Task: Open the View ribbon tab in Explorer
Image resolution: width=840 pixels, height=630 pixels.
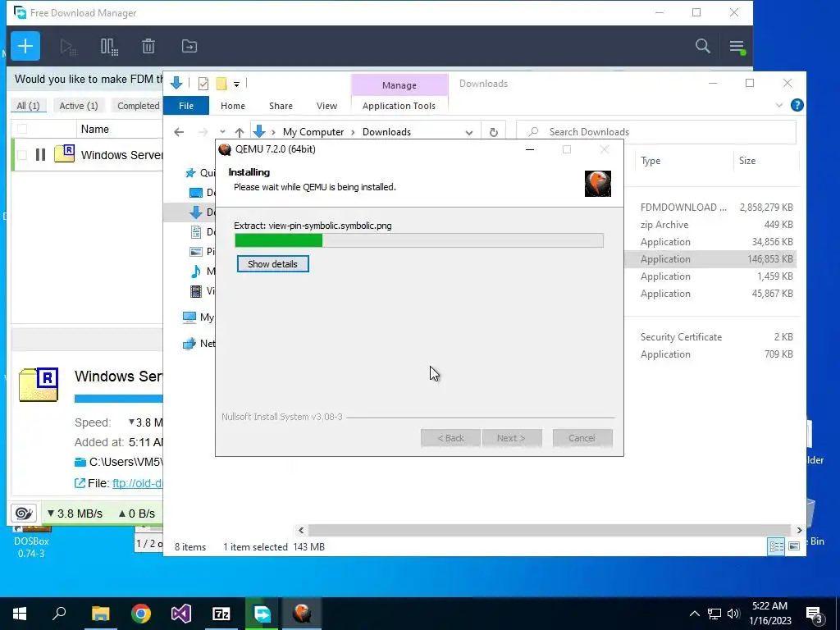Action: click(326, 106)
